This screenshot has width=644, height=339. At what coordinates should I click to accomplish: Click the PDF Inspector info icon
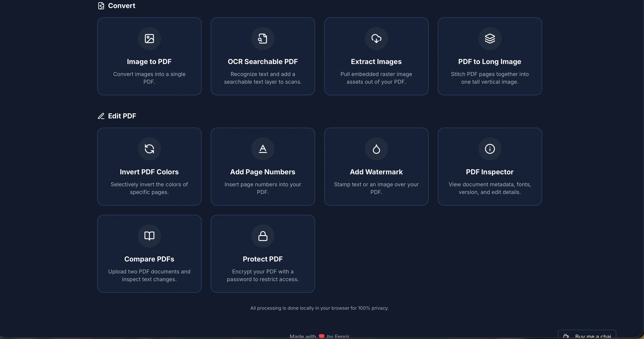490,149
